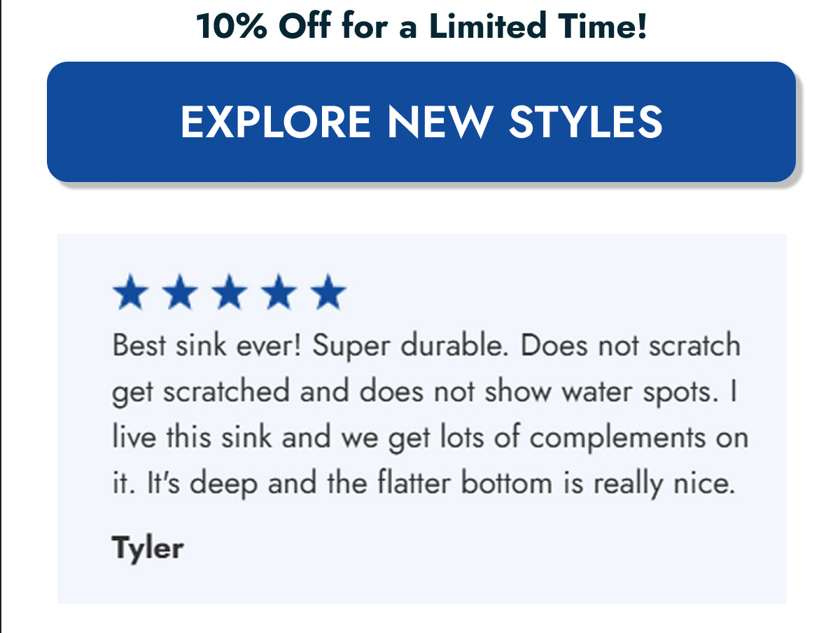Select the second rating star
Viewport: 840px width, 633px height.
[179, 293]
